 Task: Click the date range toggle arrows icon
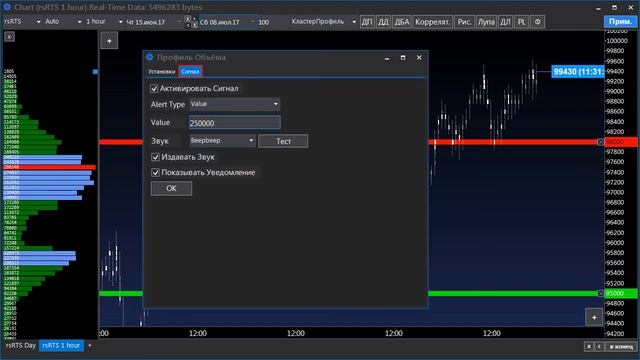coord(191,22)
